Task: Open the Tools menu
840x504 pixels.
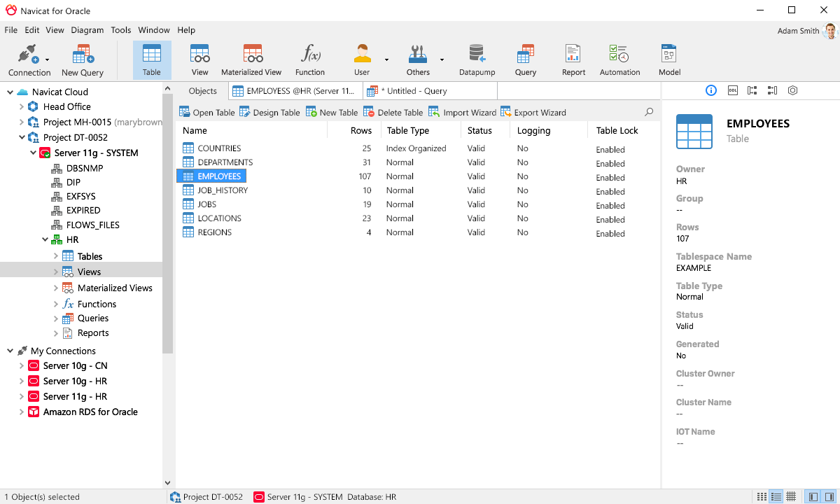Action: (120, 30)
